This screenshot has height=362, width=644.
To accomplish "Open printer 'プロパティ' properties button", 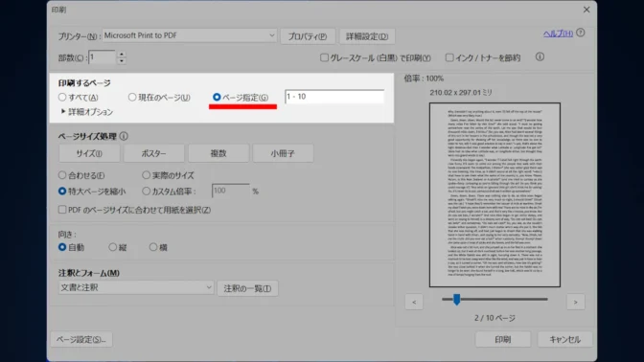I will (308, 36).
